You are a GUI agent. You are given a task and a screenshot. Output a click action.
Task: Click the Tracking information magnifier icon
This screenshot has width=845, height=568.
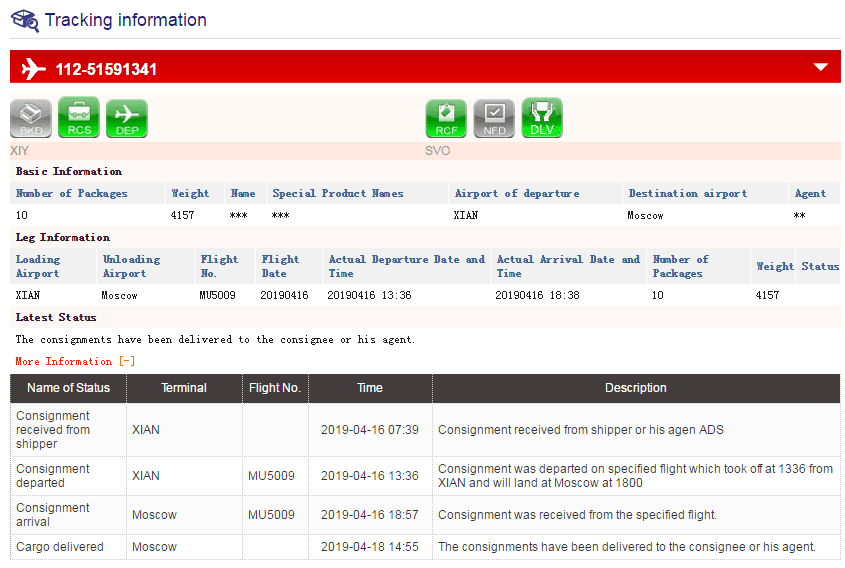[x=25, y=20]
